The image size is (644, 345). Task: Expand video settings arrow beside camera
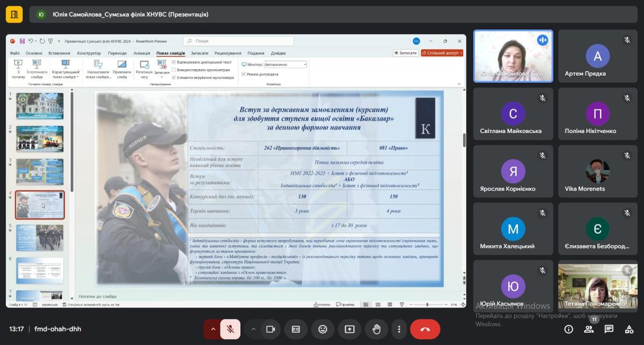(x=253, y=329)
